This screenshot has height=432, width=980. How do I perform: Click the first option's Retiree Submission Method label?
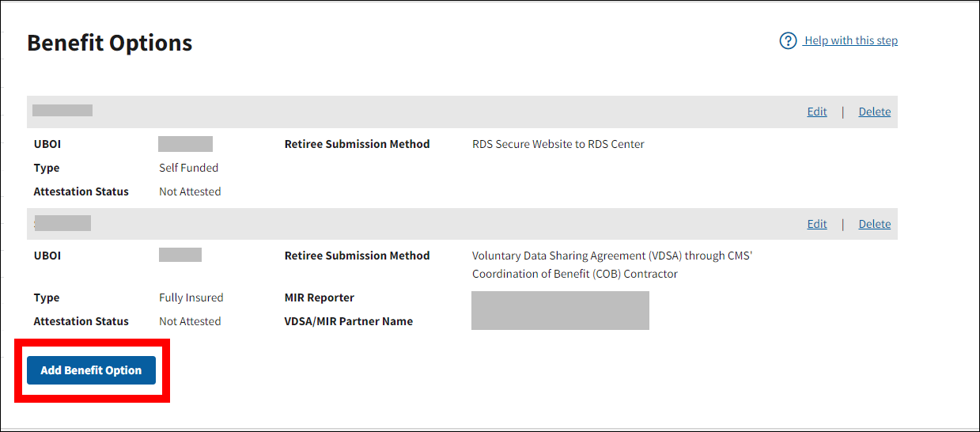pyautogui.click(x=357, y=144)
